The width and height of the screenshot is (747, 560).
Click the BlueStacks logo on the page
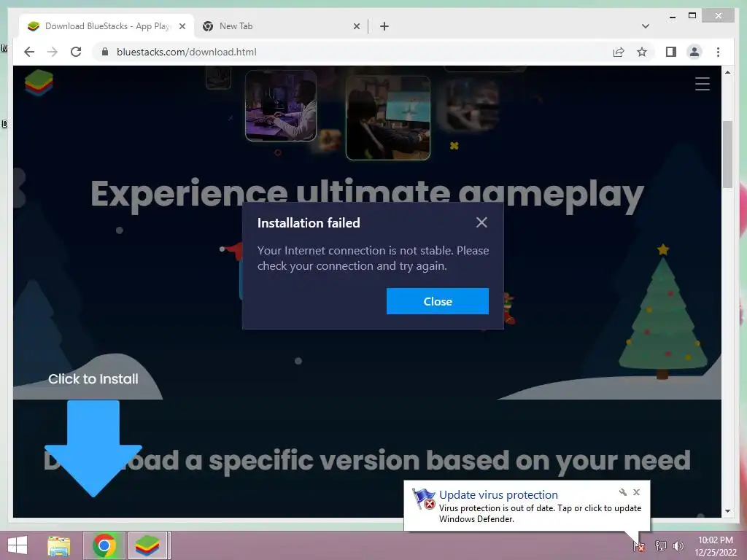pos(39,82)
